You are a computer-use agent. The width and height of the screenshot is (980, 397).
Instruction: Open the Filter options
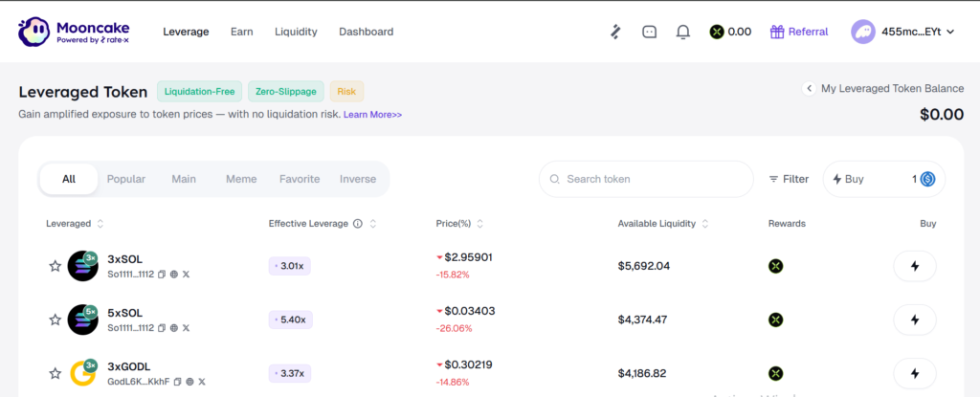click(x=789, y=180)
